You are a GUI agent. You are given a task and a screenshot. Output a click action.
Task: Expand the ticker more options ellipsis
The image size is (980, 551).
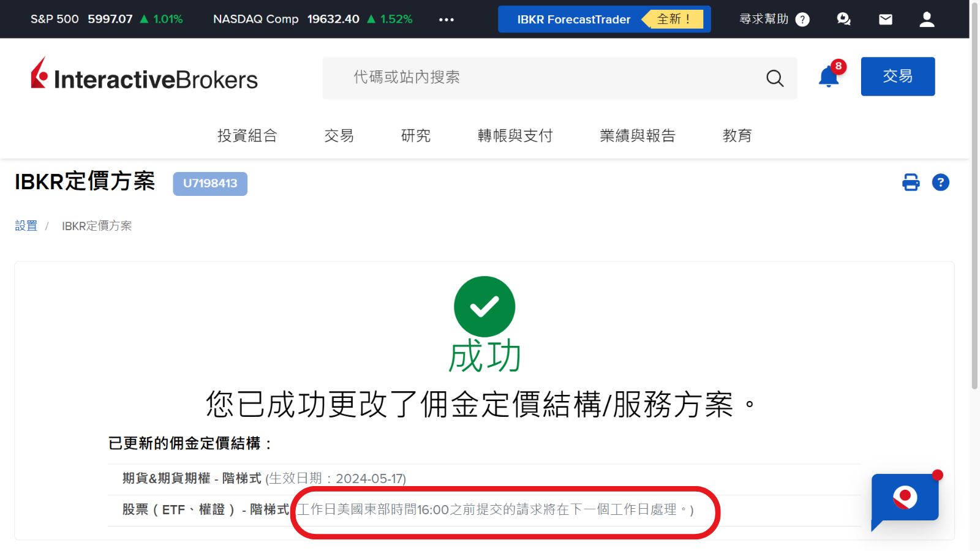click(447, 20)
